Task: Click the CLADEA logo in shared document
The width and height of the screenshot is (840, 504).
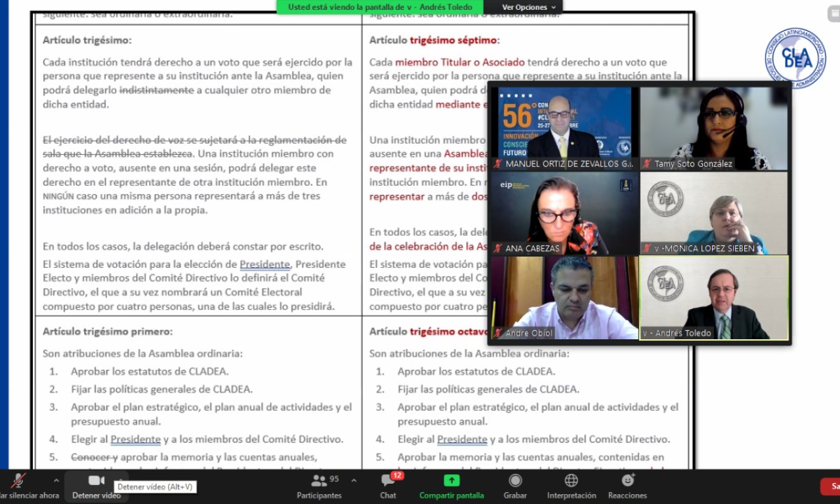Action: tap(795, 58)
